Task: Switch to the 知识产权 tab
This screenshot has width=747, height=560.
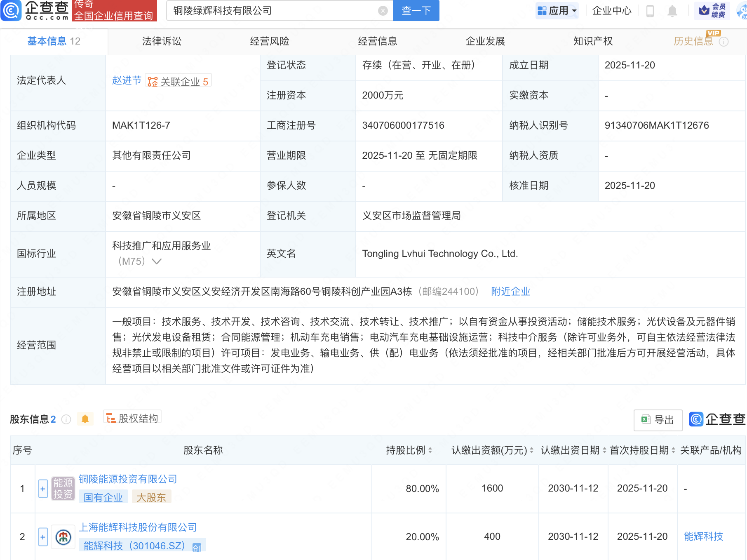Action: [x=593, y=41]
